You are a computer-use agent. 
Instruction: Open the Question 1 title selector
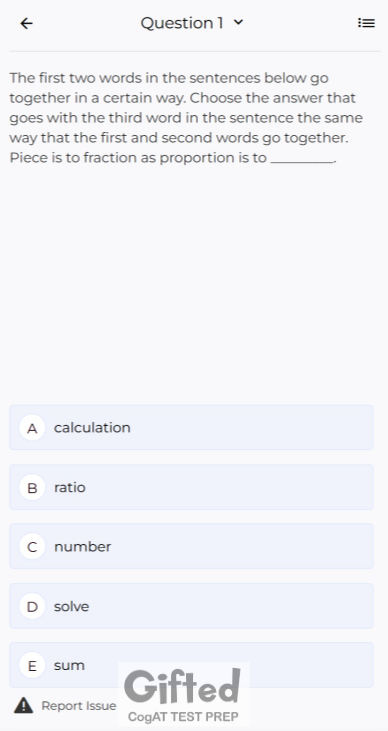[192, 23]
